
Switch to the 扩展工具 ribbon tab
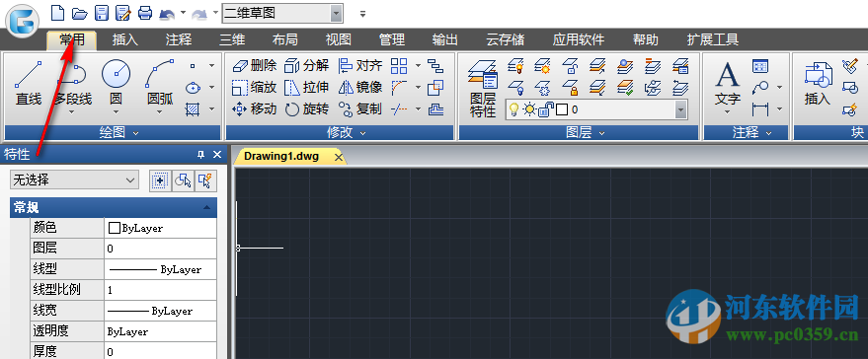pyautogui.click(x=713, y=39)
